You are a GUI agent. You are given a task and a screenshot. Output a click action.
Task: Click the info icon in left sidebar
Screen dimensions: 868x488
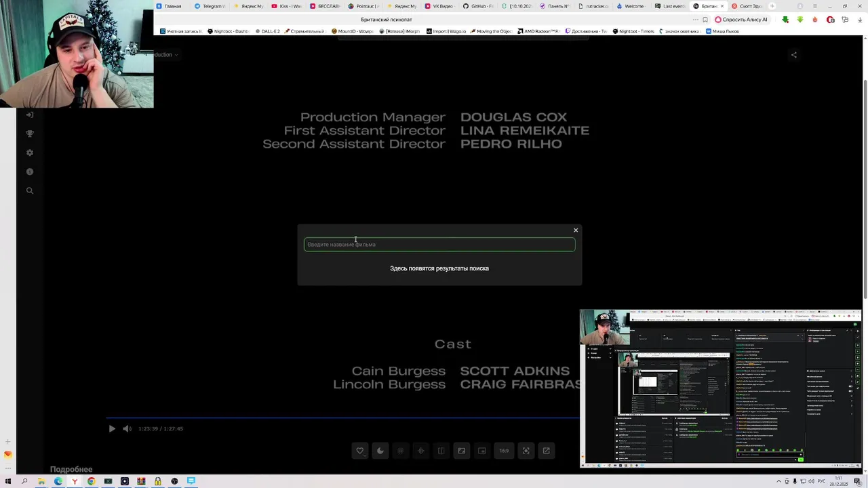click(x=30, y=171)
